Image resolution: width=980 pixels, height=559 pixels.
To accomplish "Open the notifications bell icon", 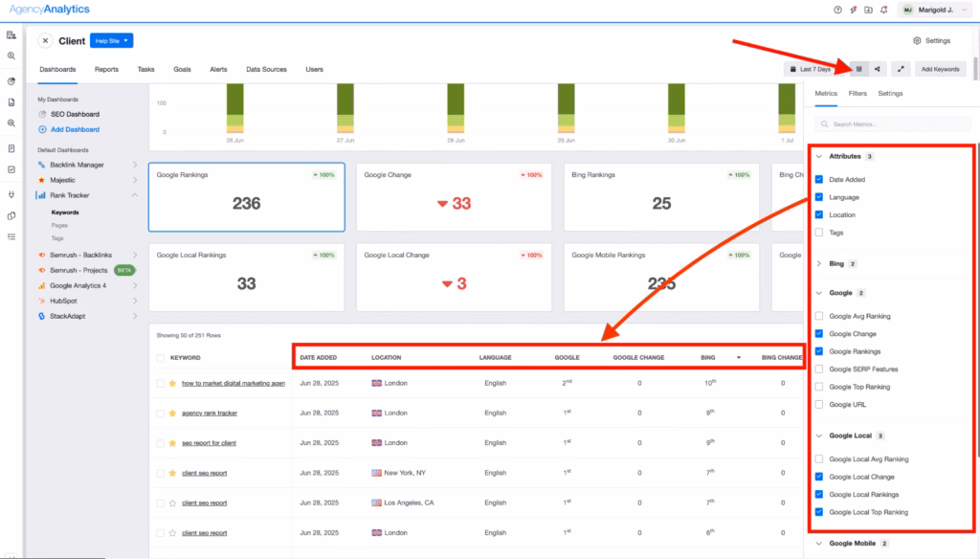I will 883,10.
